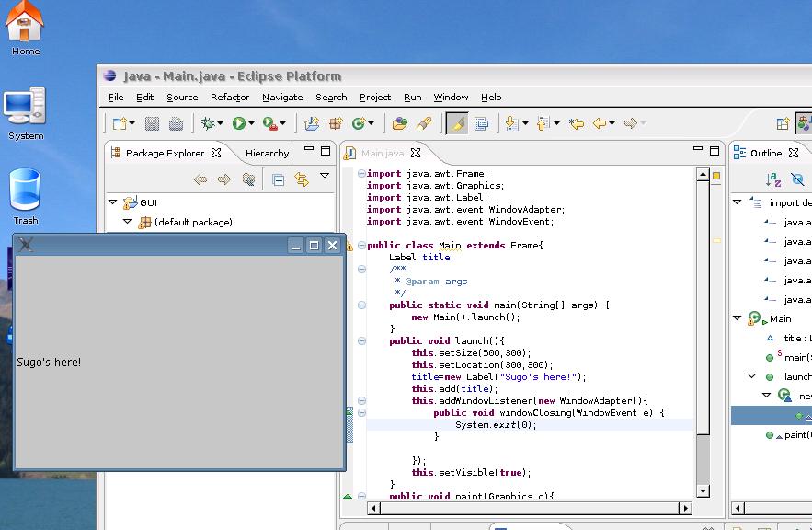
Task: Open the Window menu
Action: (x=451, y=98)
